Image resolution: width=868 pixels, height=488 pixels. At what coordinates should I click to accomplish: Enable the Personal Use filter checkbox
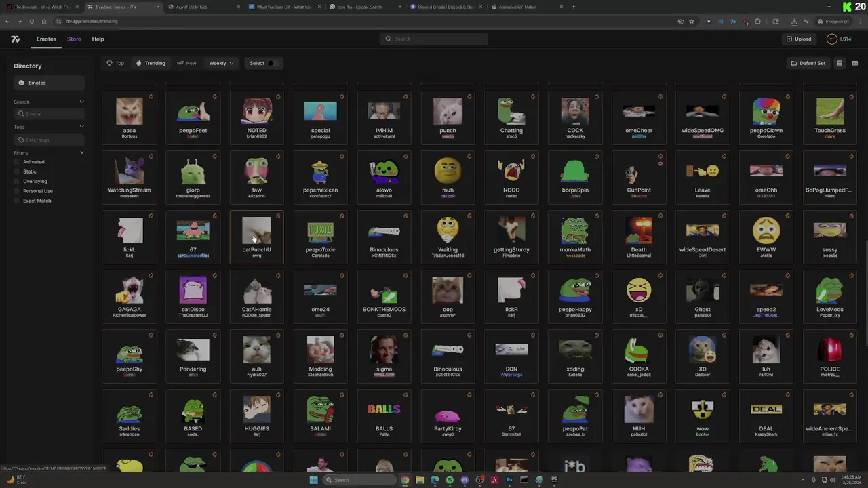pos(18,191)
